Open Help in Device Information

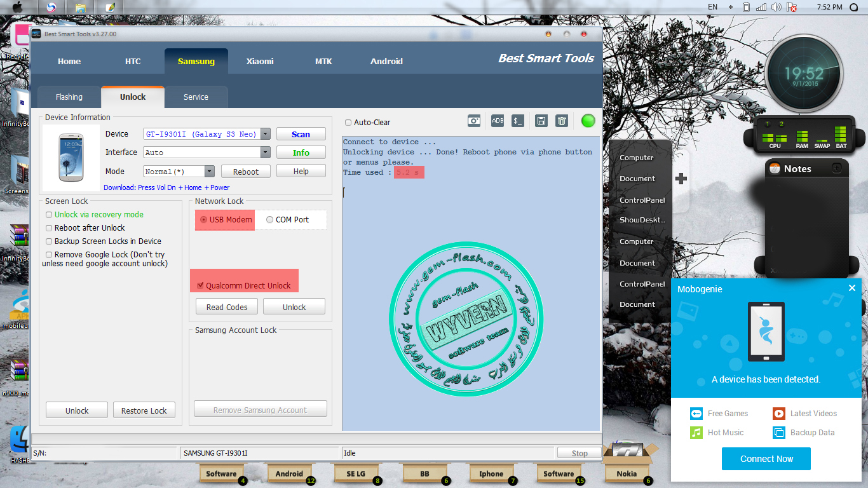tap(301, 172)
